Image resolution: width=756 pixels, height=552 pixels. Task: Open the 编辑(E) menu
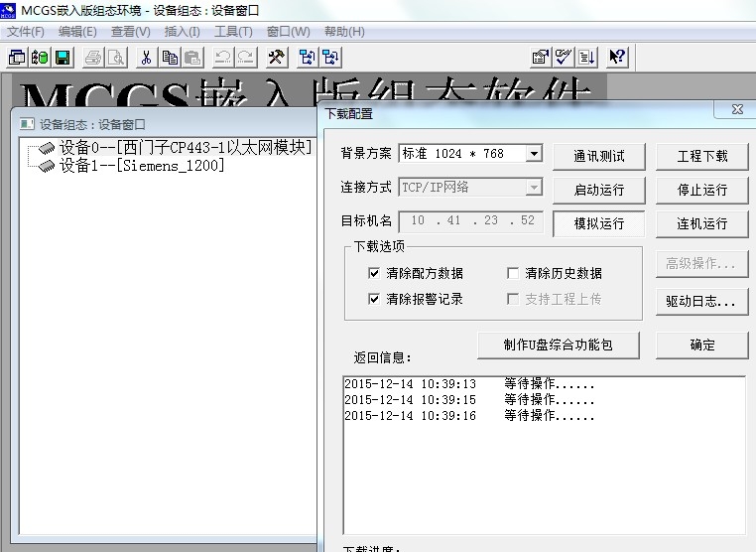[x=77, y=32]
